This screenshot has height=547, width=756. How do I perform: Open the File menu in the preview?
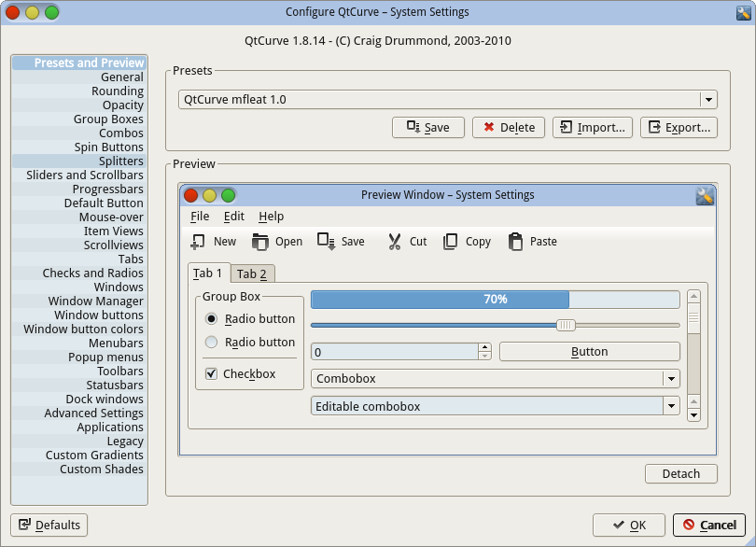[200, 217]
